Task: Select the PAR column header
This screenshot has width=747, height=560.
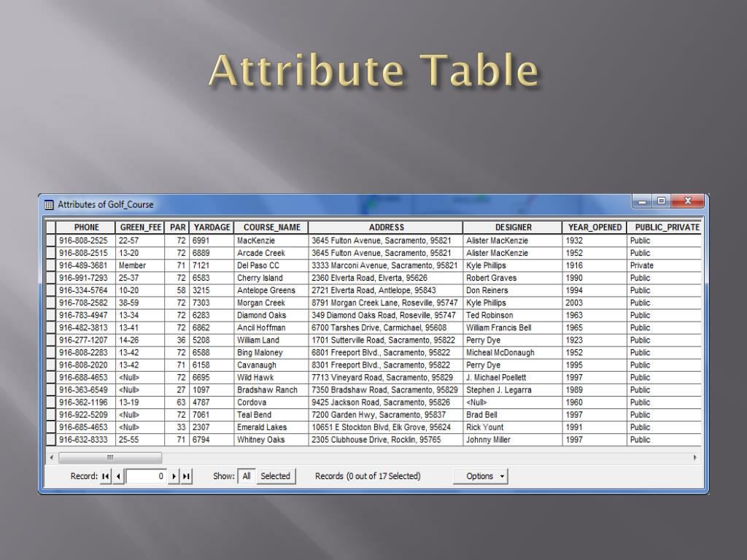Action: coord(177,227)
